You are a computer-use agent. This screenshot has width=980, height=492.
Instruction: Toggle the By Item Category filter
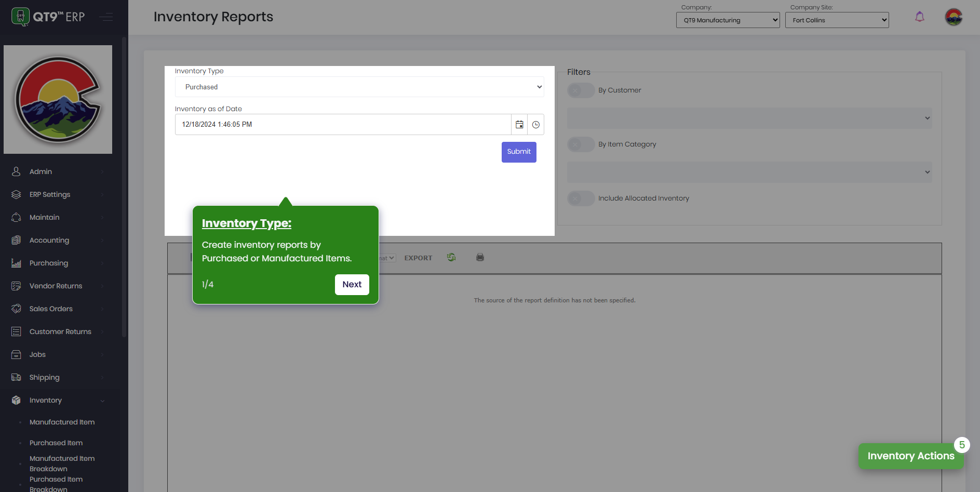tap(581, 144)
